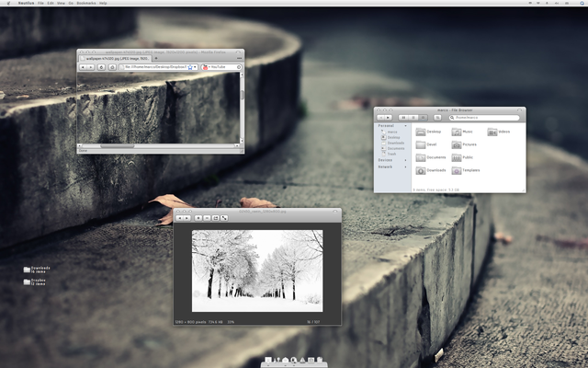Open the Firefox home page button

pyautogui.click(x=112, y=67)
